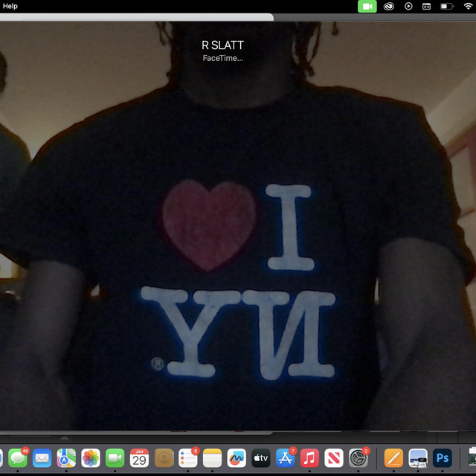Click the Now Playing menu bar icon

click(x=408, y=6)
